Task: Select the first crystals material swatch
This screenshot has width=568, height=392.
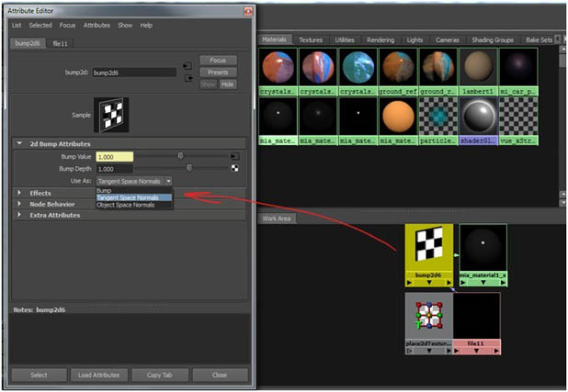Action: tap(278, 68)
